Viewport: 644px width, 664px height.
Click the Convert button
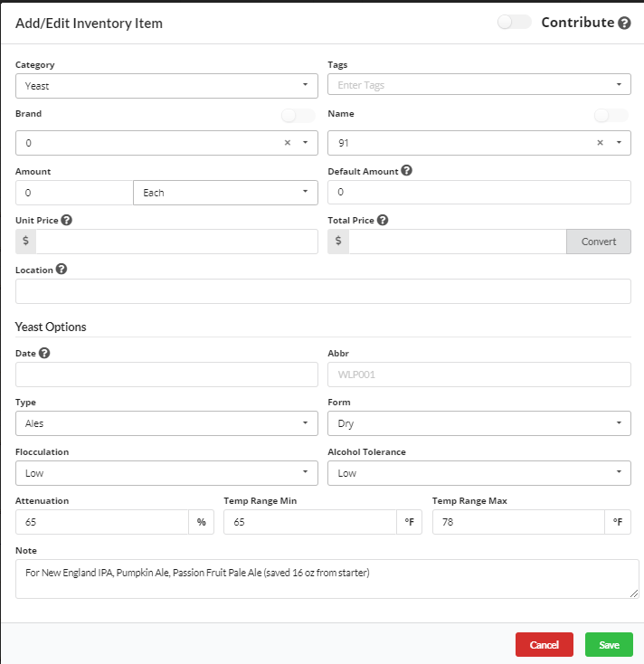(599, 242)
